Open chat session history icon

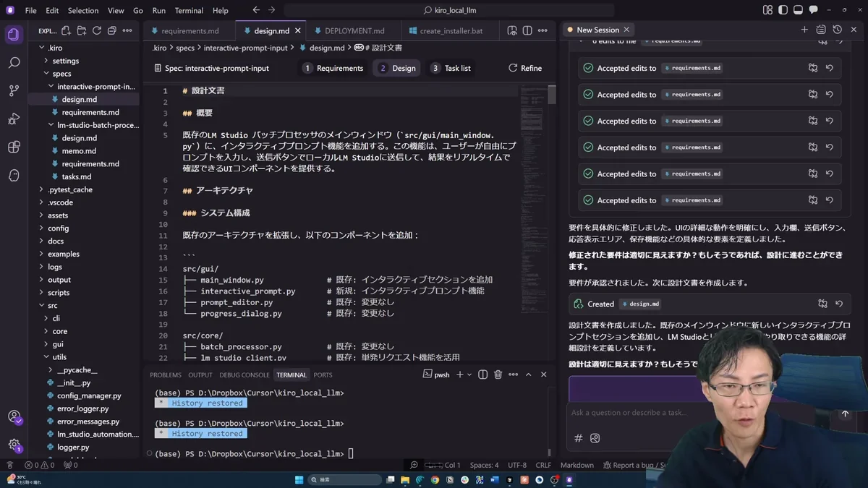[837, 30]
